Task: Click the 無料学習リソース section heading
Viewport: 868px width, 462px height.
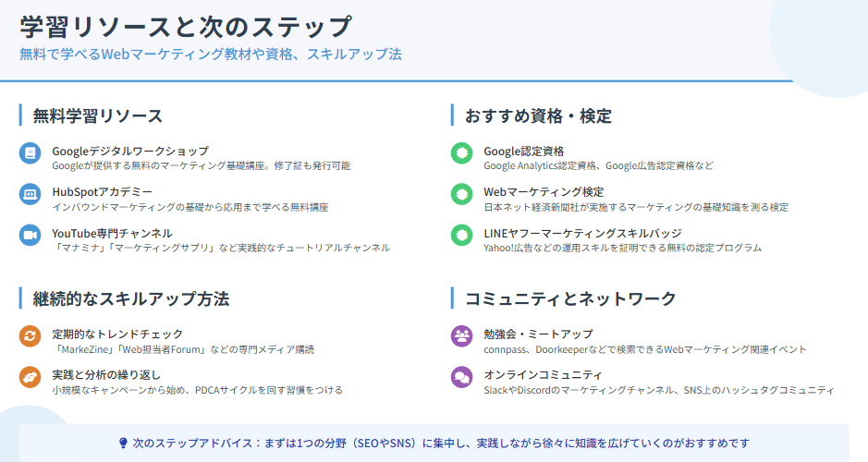Action: [x=98, y=115]
